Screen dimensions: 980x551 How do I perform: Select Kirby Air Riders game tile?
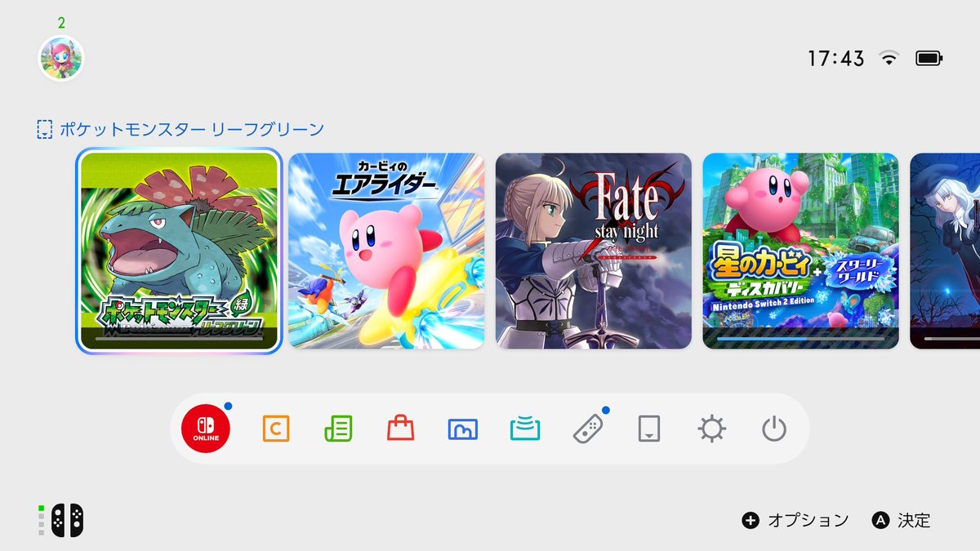(x=386, y=251)
